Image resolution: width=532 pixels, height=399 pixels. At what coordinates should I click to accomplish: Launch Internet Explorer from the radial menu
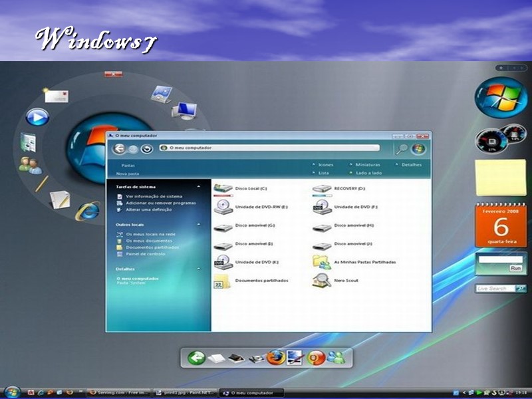click(x=88, y=211)
